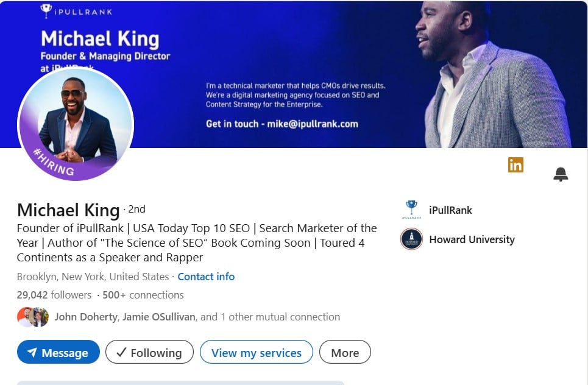Click the iPullRank company name link

pos(450,210)
